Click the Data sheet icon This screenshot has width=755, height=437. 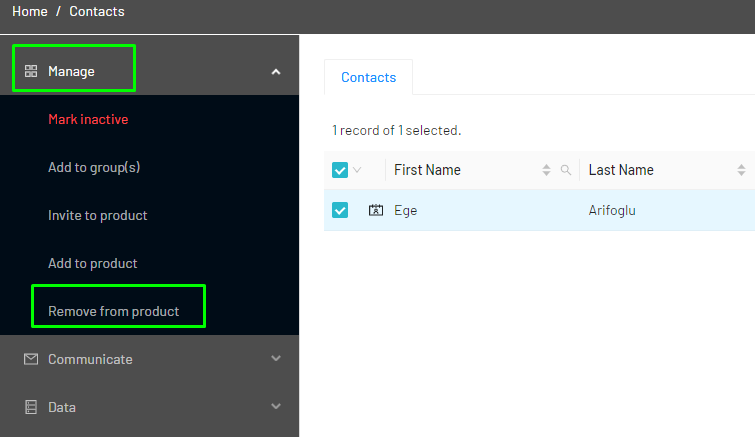(31, 407)
